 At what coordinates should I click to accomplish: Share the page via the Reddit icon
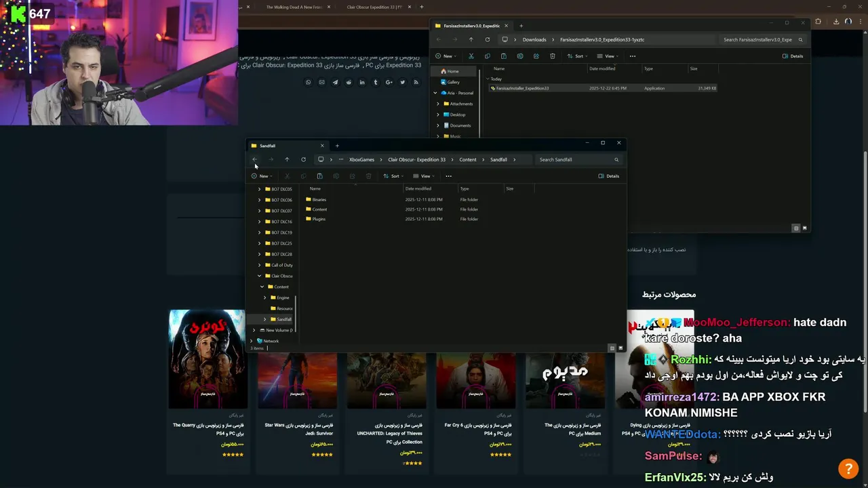point(349,83)
